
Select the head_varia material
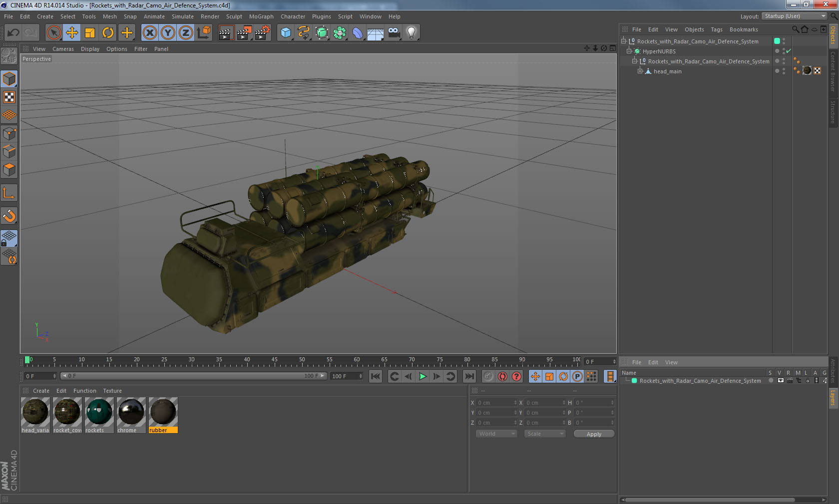pyautogui.click(x=35, y=415)
